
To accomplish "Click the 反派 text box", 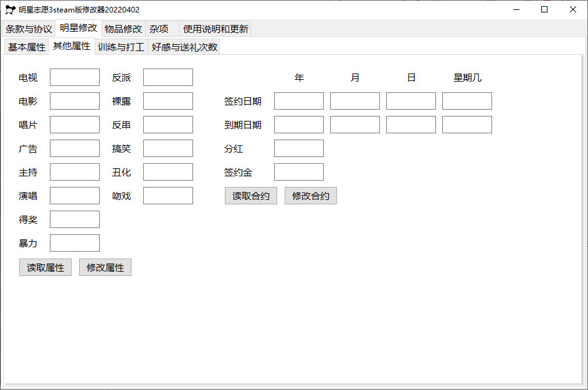I will coord(168,77).
